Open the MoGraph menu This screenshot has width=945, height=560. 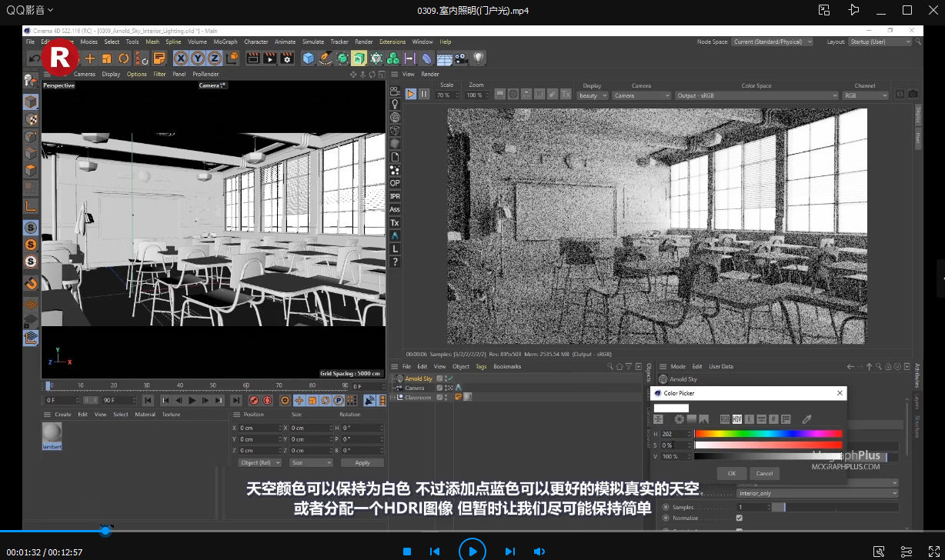(225, 42)
